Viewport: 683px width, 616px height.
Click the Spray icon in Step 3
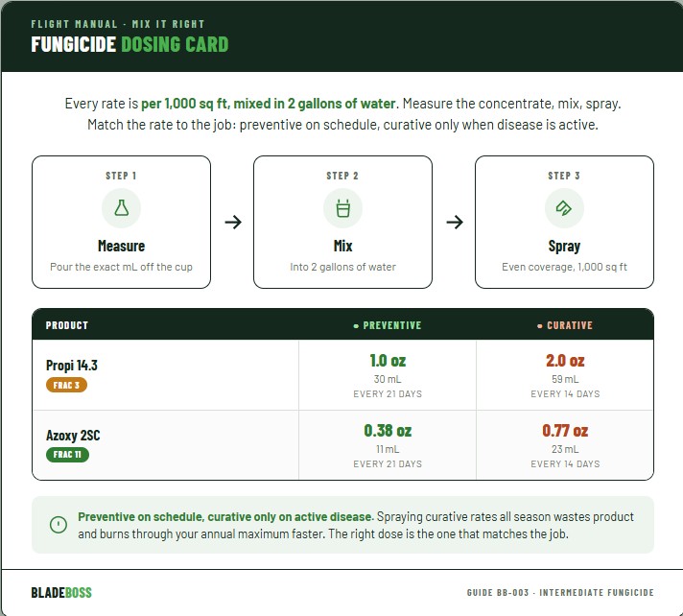[x=564, y=208]
